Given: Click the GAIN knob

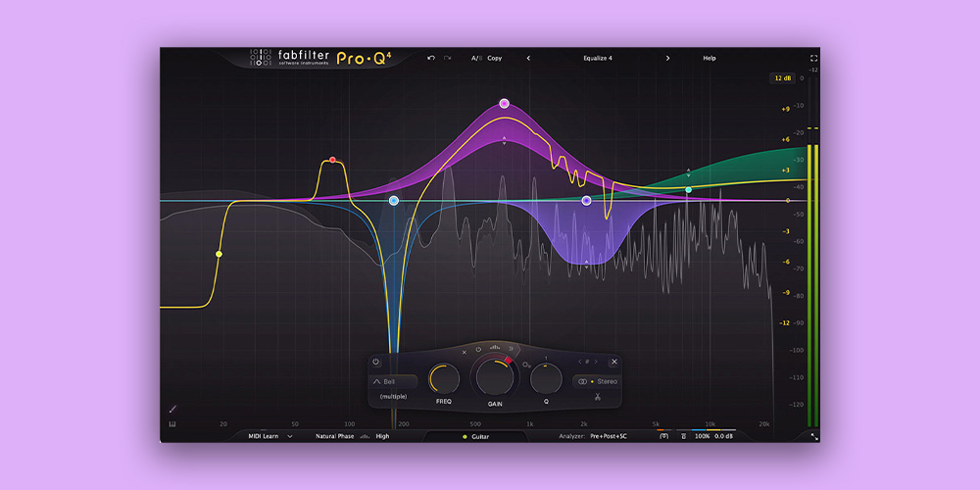Looking at the screenshot, I should pyautogui.click(x=494, y=378).
